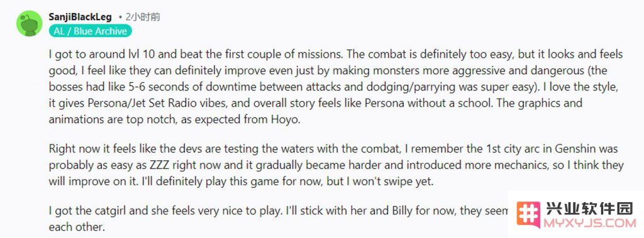Click the words "each other" on the final line
Screen dimensions: 644x238
[76, 227]
